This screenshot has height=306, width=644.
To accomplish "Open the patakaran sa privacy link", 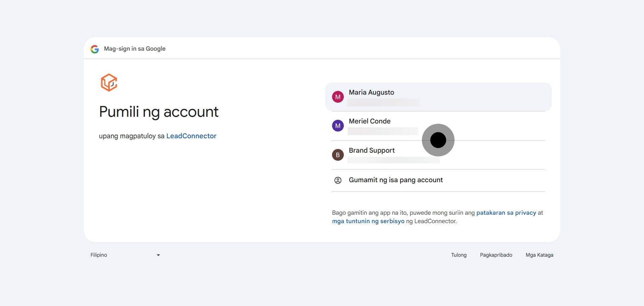I will (x=506, y=213).
